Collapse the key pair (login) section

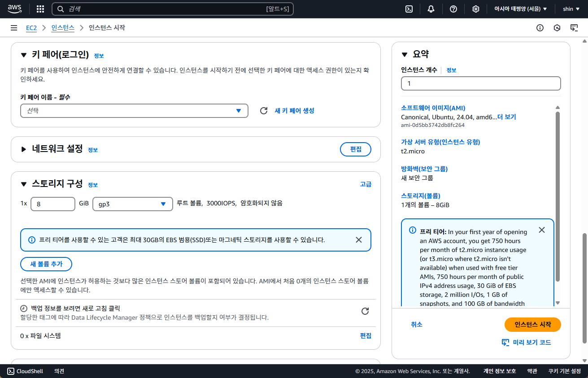(24, 55)
